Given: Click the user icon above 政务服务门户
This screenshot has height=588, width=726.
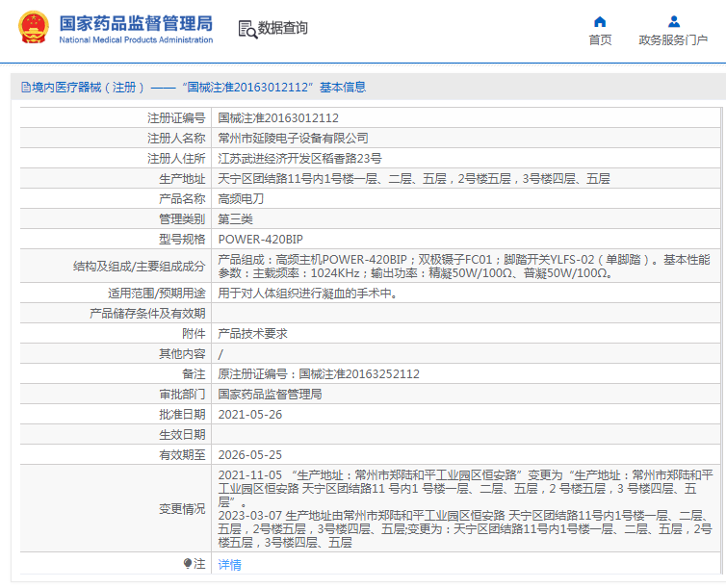Looking at the screenshot, I should point(674,22).
